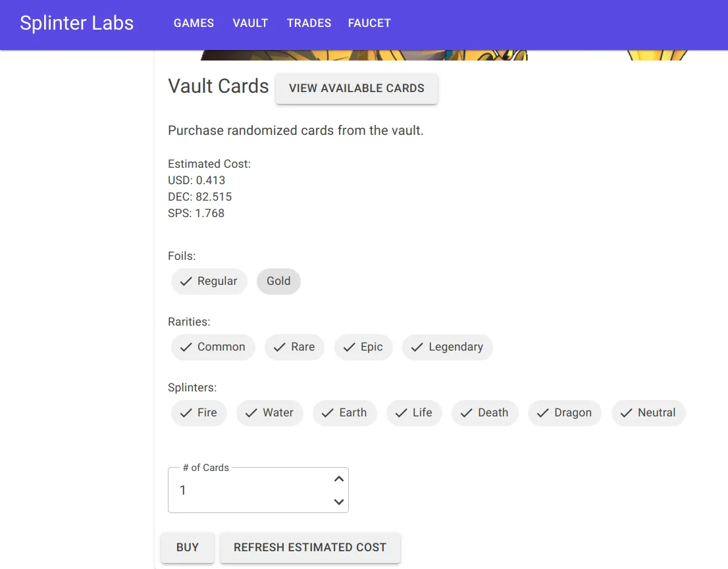Toggle the Regular foil chip

(x=209, y=282)
